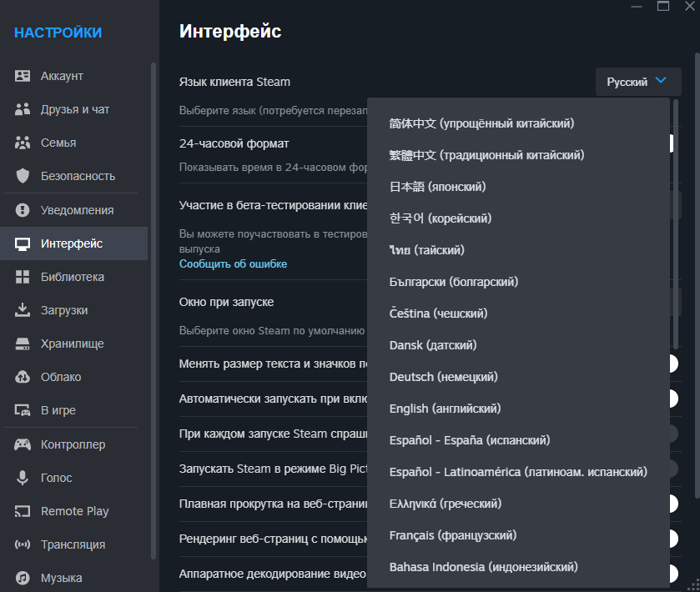
Task: Toggle Плавная прокрутка на веб-страницах switch
Action: [673, 504]
